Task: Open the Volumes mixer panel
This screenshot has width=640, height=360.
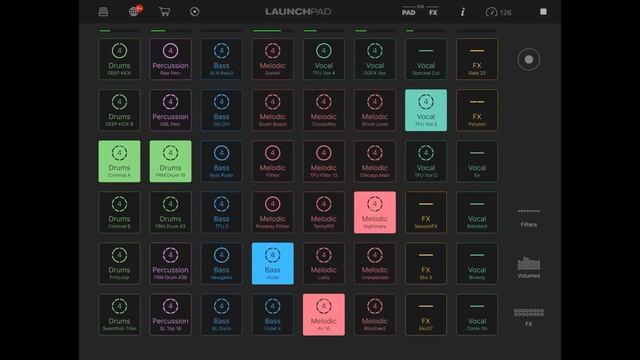Action: [x=529, y=268]
